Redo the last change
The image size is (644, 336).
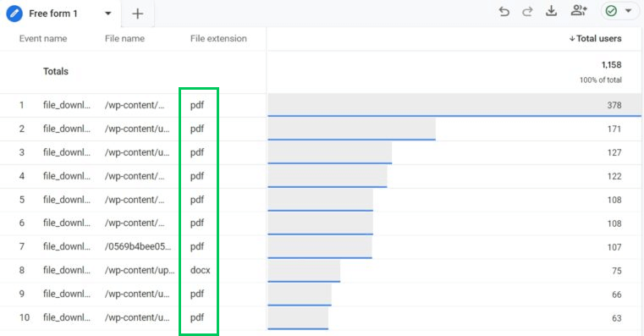[x=527, y=11]
